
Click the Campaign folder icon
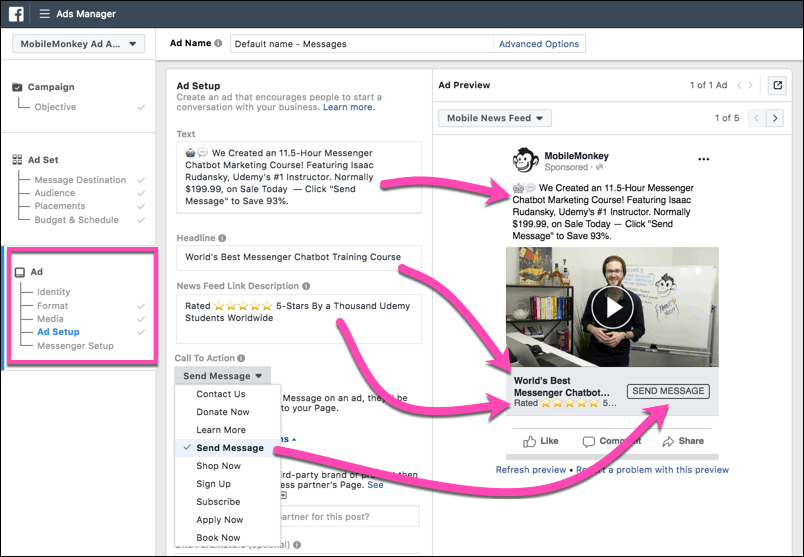pyautogui.click(x=17, y=87)
